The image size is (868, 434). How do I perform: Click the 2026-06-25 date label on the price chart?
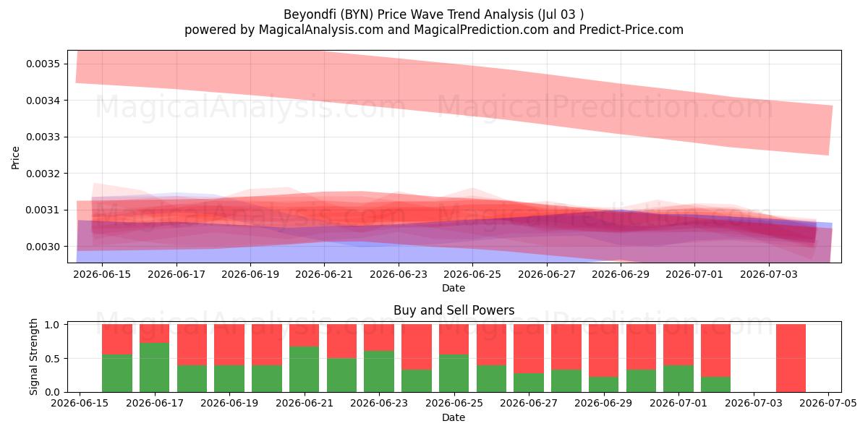[x=472, y=275]
